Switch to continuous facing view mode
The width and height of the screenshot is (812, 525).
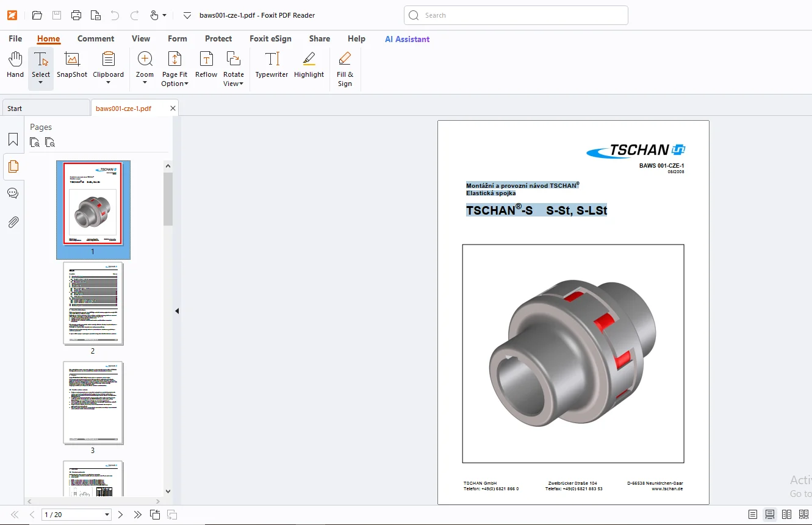click(804, 515)
